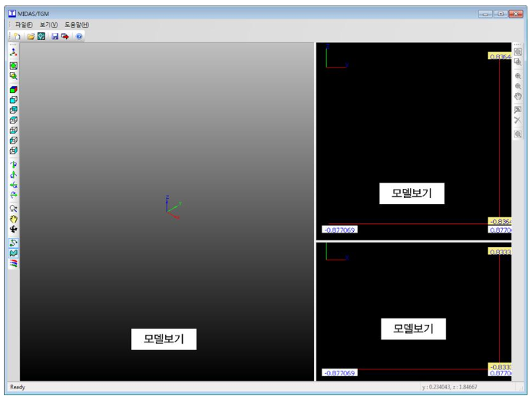Click the rainbow colored layers icon
The width and height of the screenshot is (532, 400).
(x=14, y=263)
